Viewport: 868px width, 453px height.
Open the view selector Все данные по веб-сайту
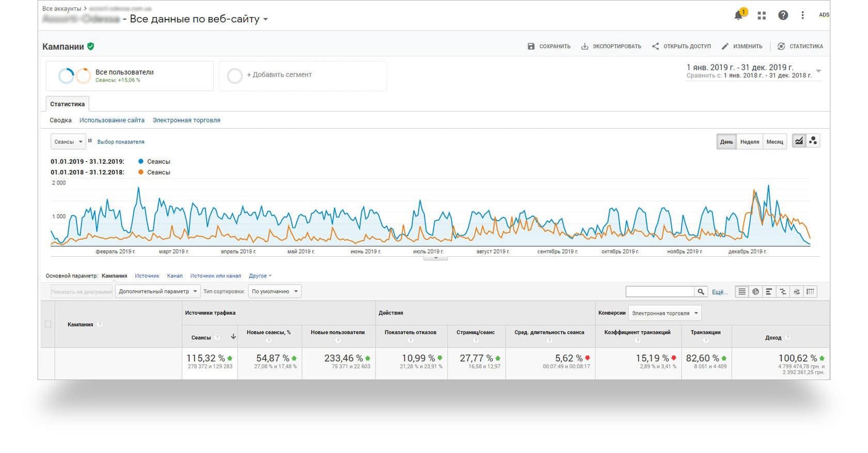pyautogui.click(x=199, y=19)
